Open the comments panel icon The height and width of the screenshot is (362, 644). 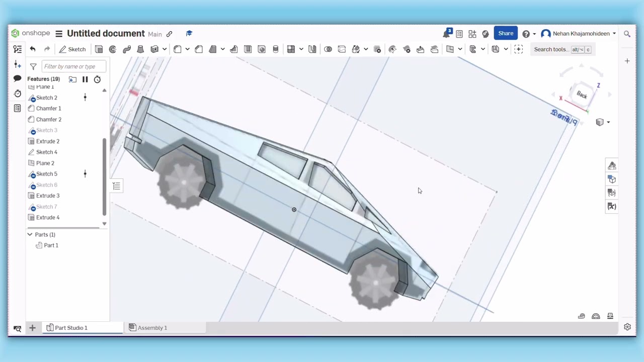click(17, 78)
